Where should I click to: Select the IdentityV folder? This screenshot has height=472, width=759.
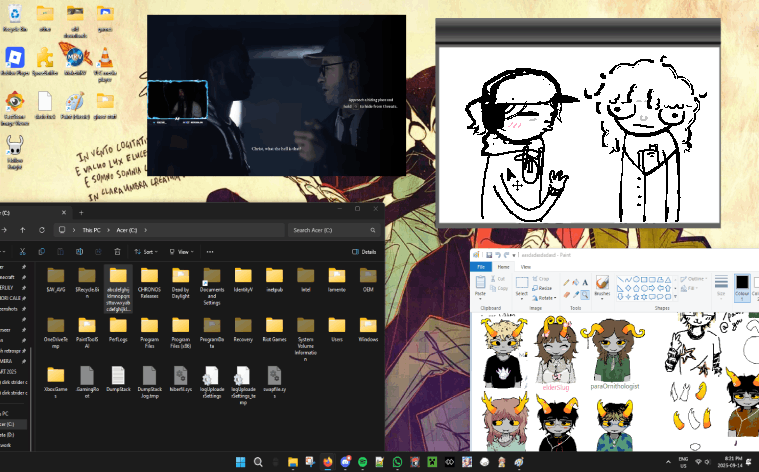(x=243, y=280)
